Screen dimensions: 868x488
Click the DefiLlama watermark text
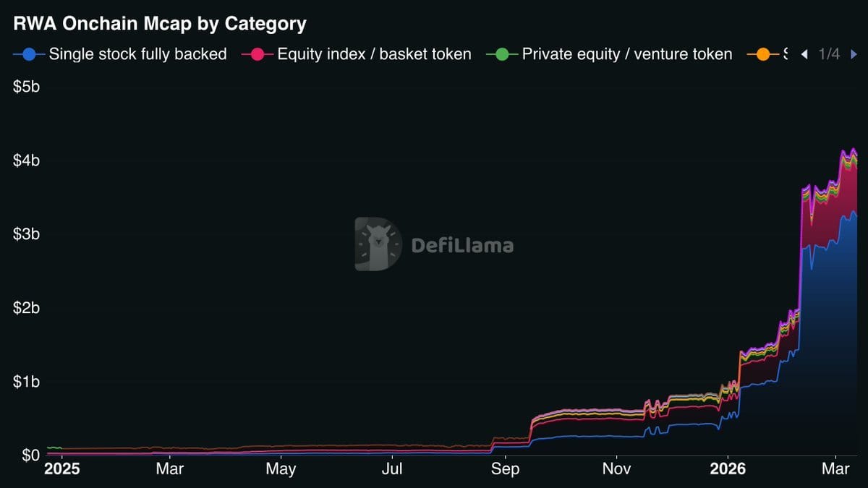pos(462,245)
